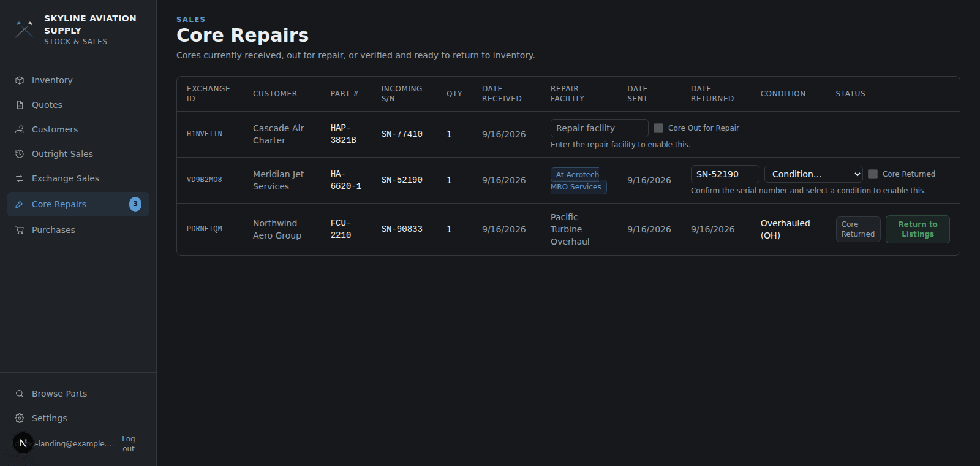This screenshot has width=980, height=466.
Task: Navigate to Exchange Sales
Action: (78, 178)
